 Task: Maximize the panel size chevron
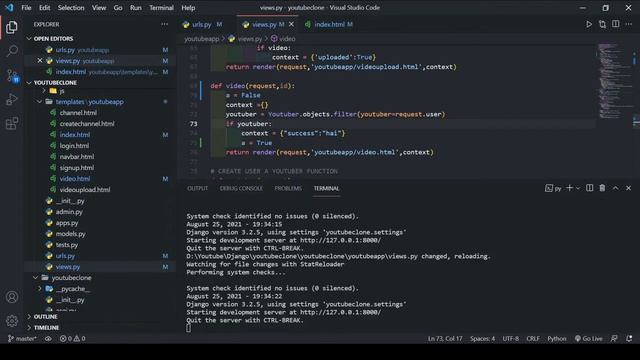click(x=616, y=188)
